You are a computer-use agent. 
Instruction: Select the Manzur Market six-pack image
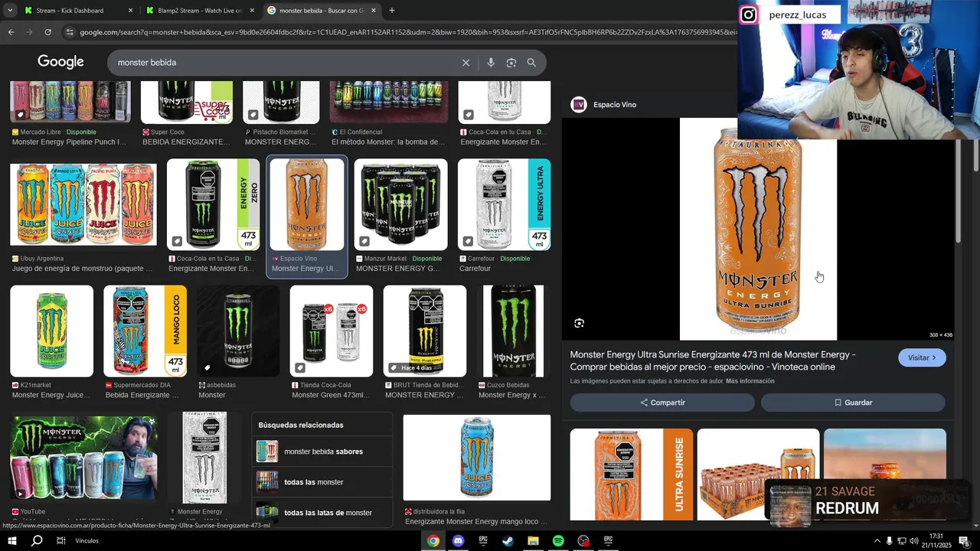point(400,204)
